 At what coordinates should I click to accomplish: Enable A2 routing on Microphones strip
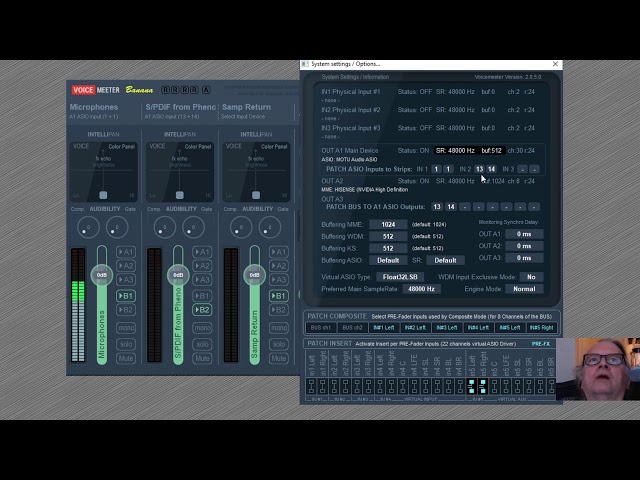click(126, 266)
